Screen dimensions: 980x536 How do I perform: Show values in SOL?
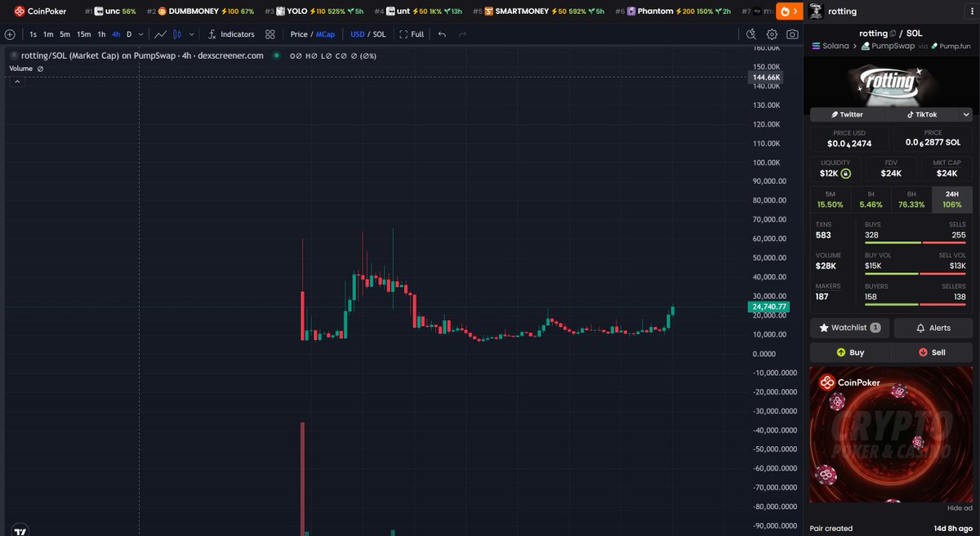pyautogui.click(x=379, y=34)
